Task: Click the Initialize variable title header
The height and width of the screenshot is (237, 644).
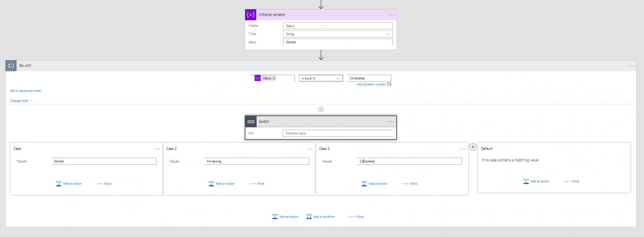Action: point(272,15)
